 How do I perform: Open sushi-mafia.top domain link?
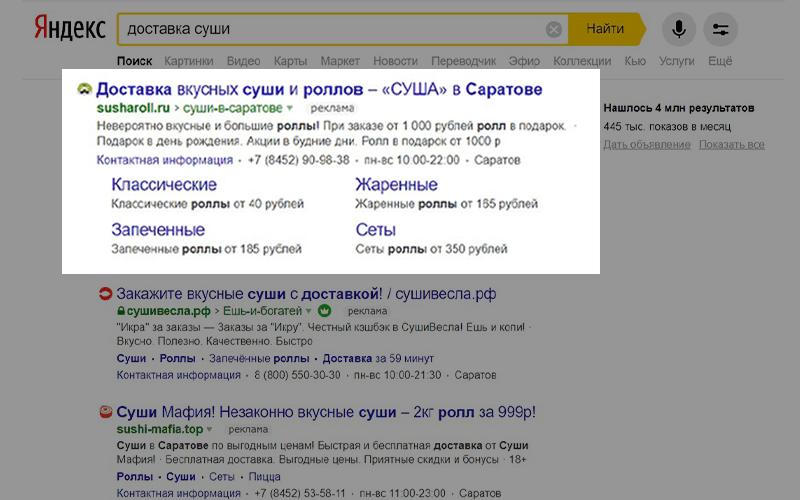tap(160, 429)
